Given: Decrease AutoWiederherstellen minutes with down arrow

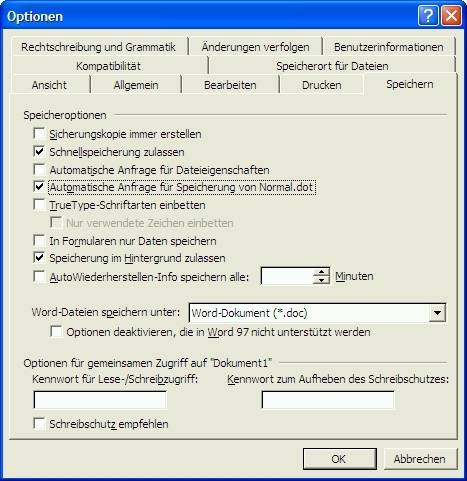Looking at the screenshot, I should 321,280.
